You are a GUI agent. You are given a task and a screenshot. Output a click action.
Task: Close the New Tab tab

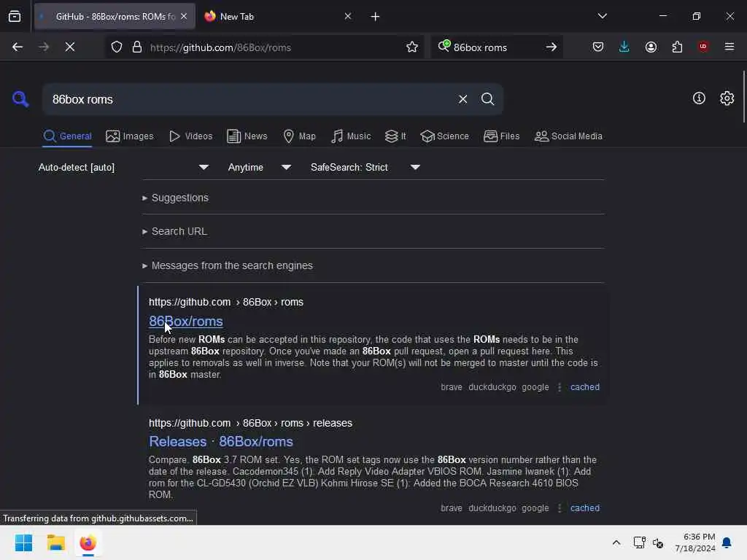pos(348,16)
